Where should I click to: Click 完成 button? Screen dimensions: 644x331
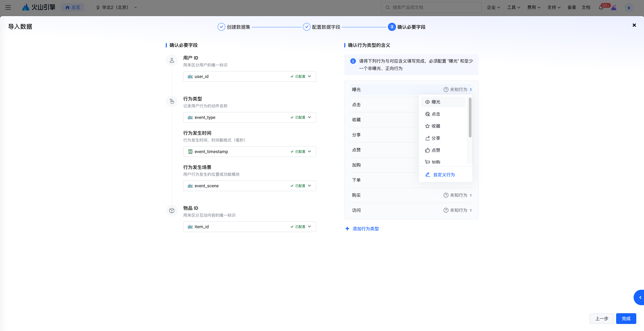click(626, 319)
